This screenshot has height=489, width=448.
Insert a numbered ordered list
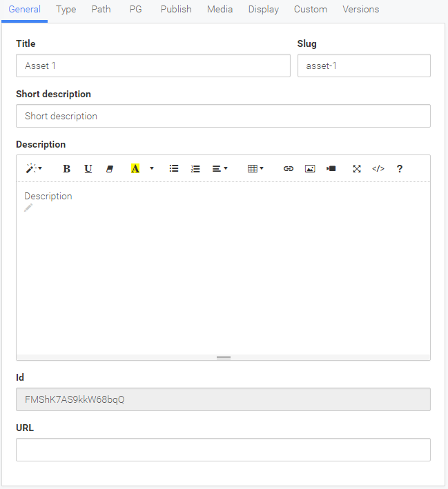(x=195, y=169)
